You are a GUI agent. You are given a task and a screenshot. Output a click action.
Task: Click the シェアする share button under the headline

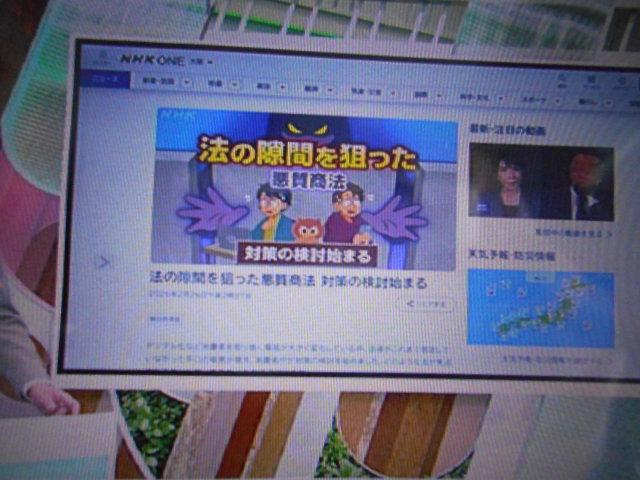click(427, 303)
